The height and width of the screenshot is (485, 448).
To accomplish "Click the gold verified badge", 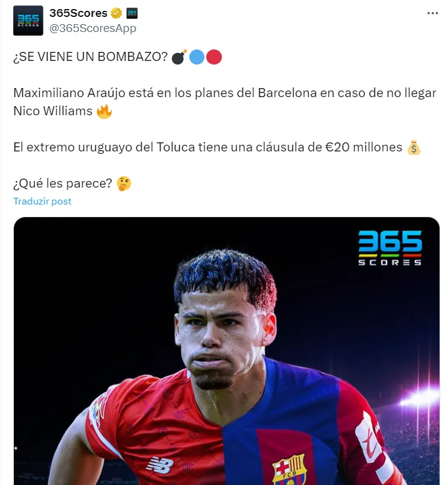I will pos(116,13).
